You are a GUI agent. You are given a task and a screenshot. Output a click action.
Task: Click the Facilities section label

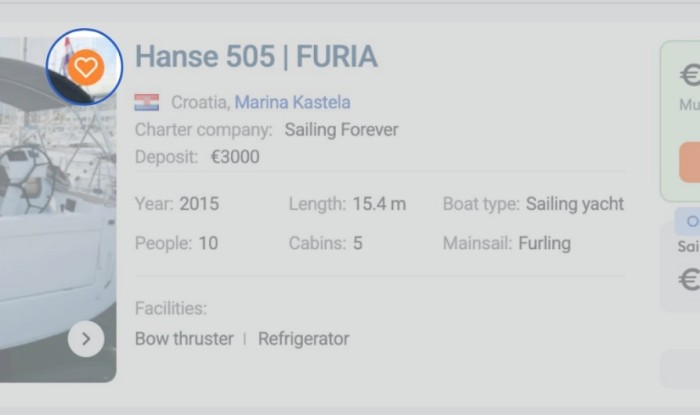(171, 309)
